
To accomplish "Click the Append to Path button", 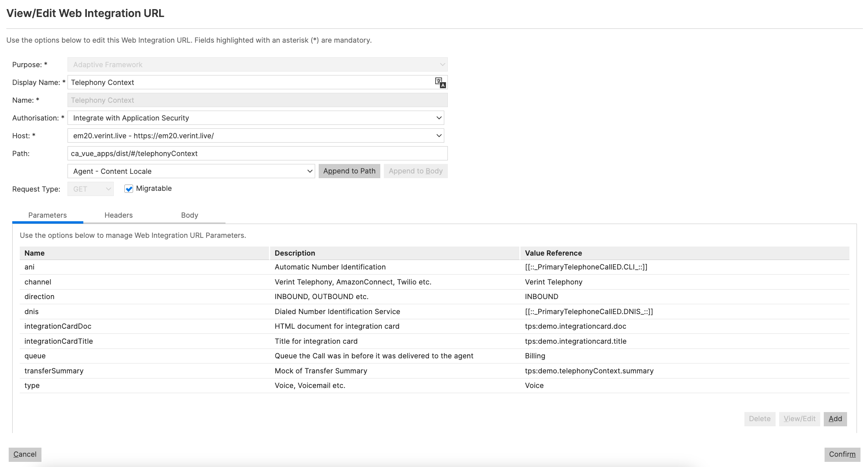I will point(349,171).
